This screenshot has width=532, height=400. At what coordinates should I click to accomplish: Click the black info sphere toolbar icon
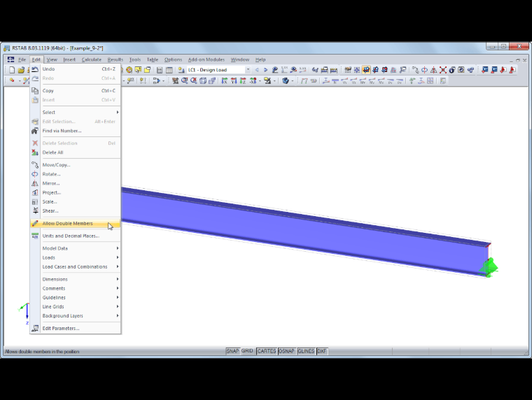452,70
